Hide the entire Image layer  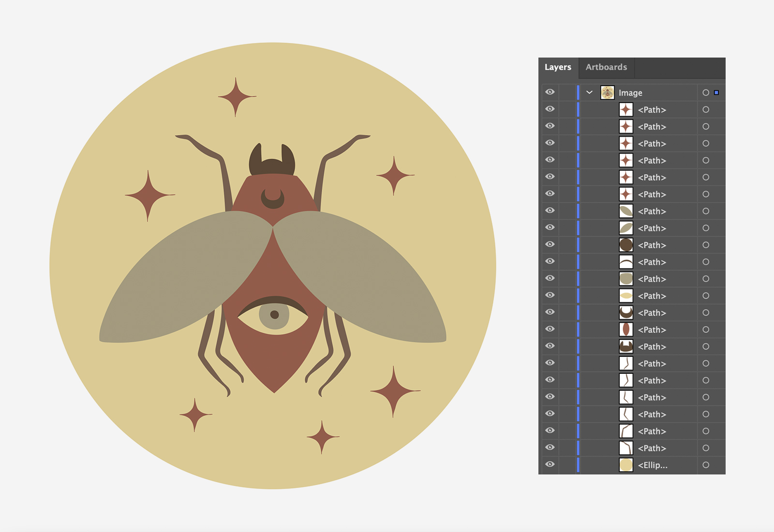[x=550, y=92]
